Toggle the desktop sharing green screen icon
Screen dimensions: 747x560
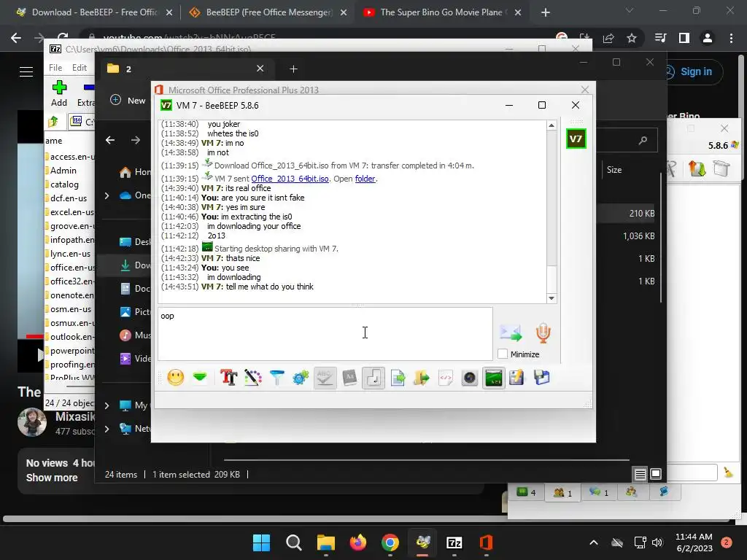[494, 378]
